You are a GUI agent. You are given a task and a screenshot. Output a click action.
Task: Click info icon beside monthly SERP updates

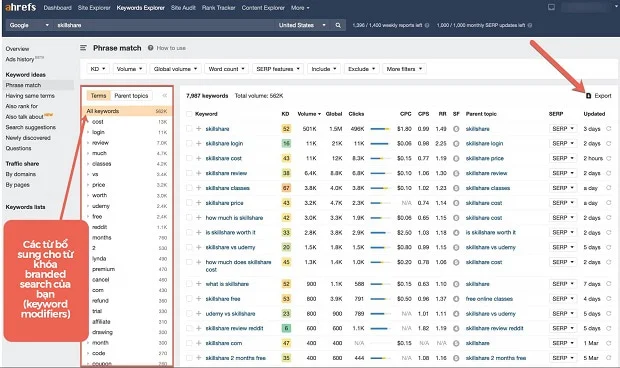[x=530, y=25]
